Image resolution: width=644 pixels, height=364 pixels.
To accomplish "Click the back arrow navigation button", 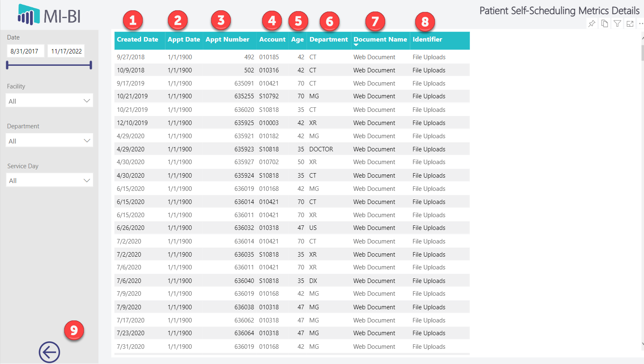I will [49, 352].
